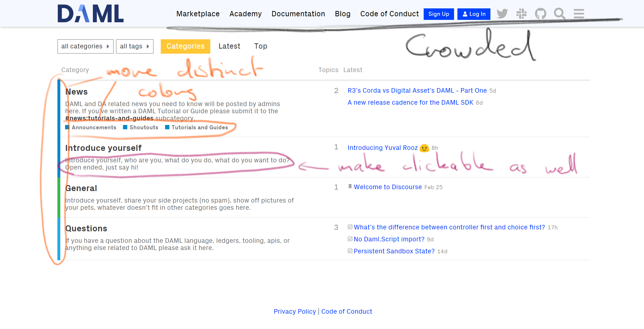The height and width of the screenshot is (329, 644).
Task: Open Documentation in the header navigation
Action: (x=298, y=14)
